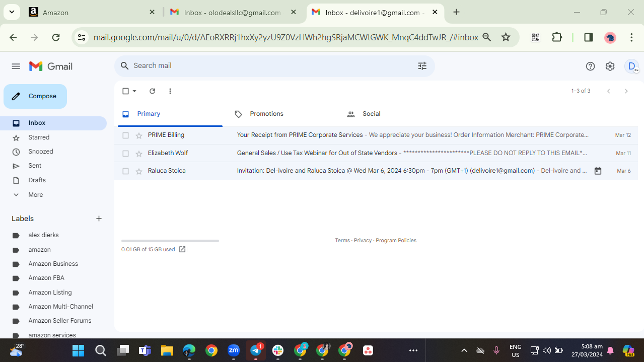Open Chrome side panel icon
The width and height of the screenshot is (644, 362).
point(588,37)
